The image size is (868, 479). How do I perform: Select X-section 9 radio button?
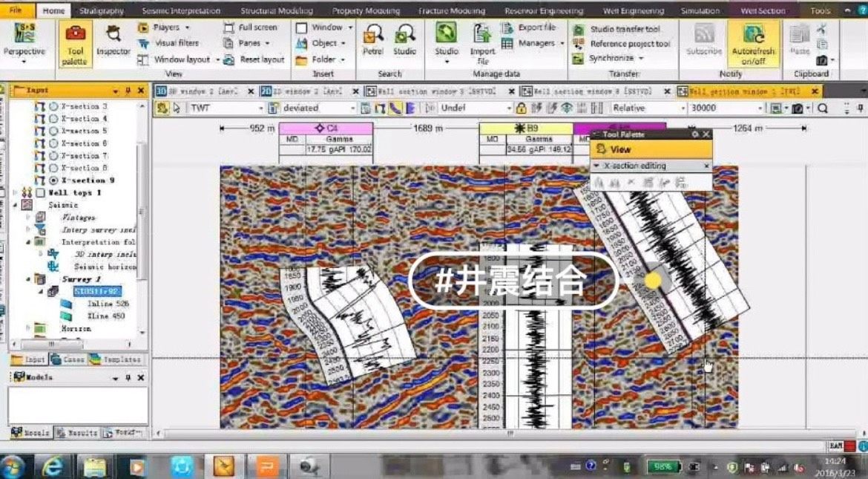tap(53, 180)
